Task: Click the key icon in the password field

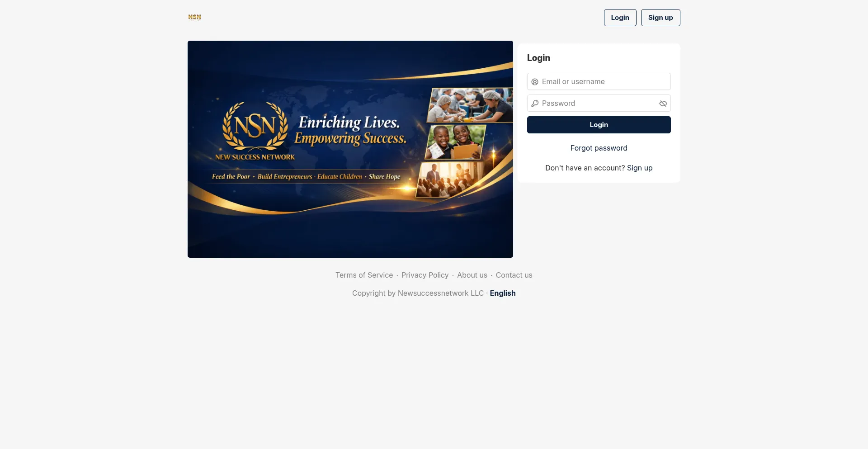Action: tap(535, 104)
